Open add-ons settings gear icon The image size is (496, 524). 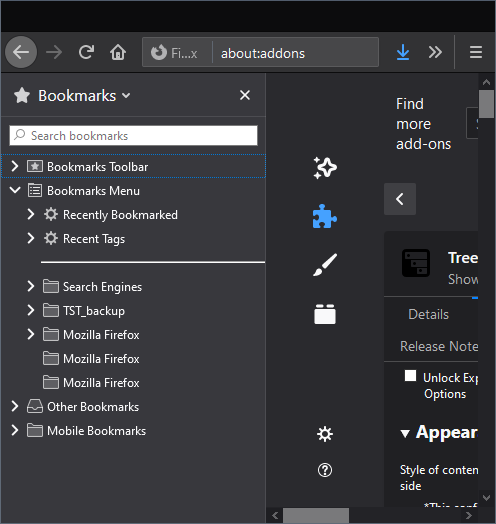(325, 434)
